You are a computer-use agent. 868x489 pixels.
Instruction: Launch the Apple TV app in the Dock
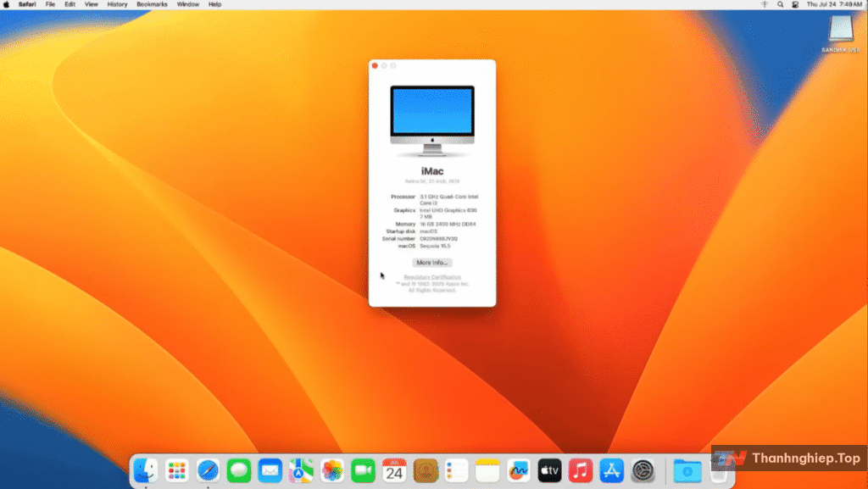point(549,470)
